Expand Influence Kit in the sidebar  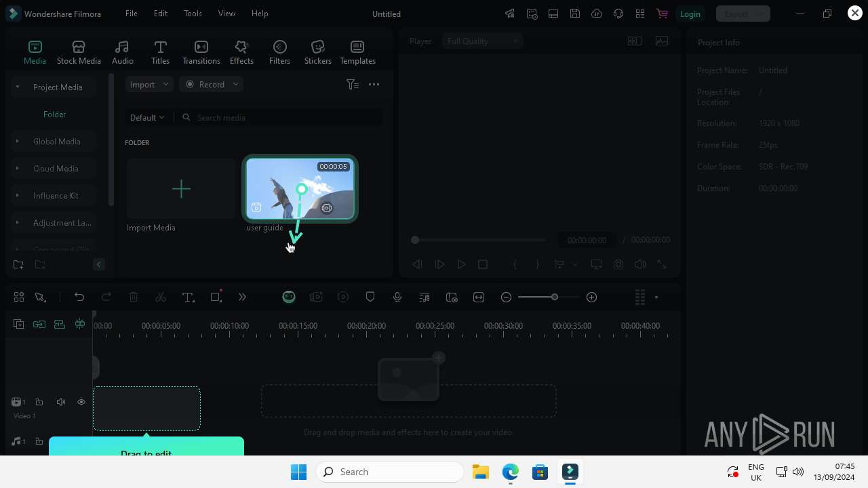point(18,195)
